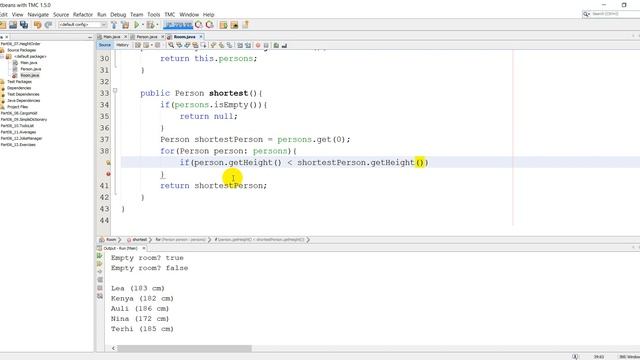Viewport: 640px width, 360px height.
Task: Click line 41 'return shortestPerson;' in the editor
Action: coord(213,186)
